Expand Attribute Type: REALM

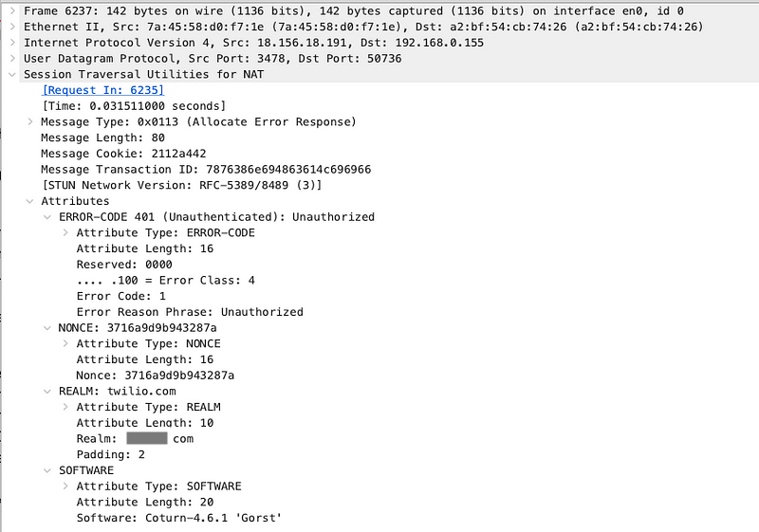coord(65,407)
